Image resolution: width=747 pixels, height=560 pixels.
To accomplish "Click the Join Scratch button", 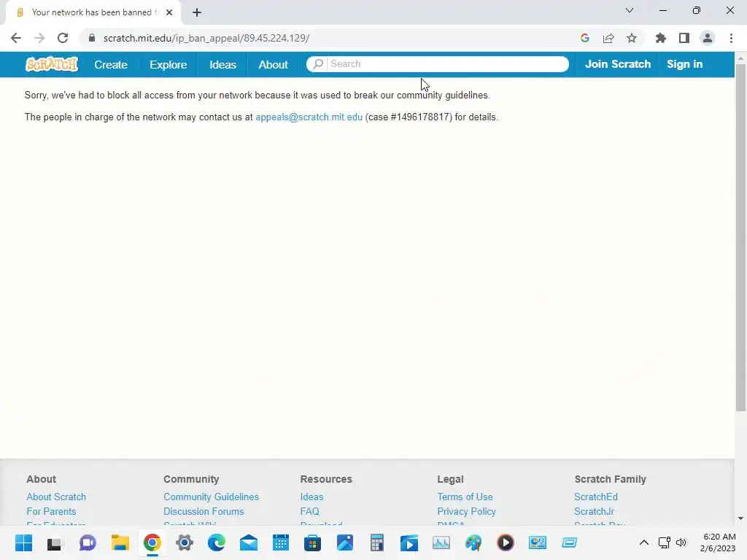I will pos(617,64).
